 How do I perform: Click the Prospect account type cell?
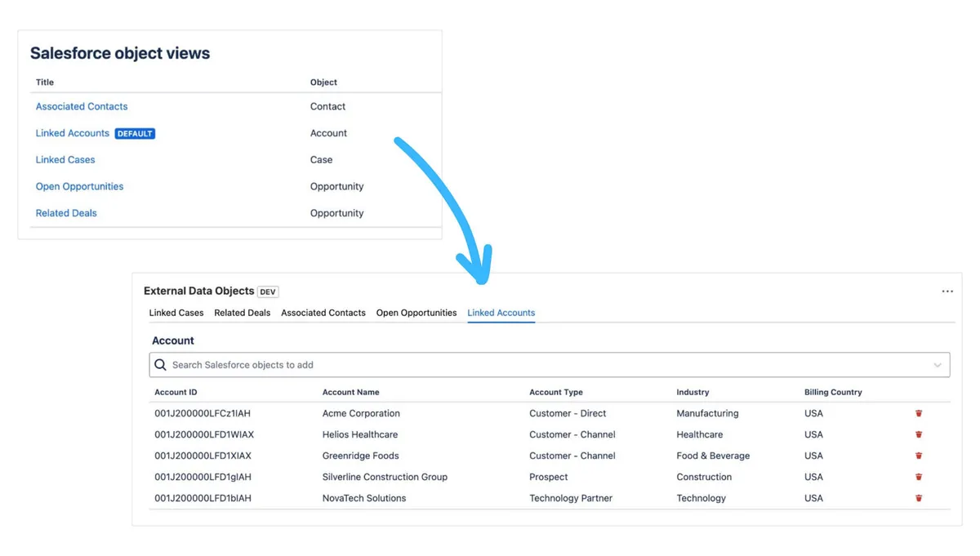pyautogui.click(x=549, y=477)
